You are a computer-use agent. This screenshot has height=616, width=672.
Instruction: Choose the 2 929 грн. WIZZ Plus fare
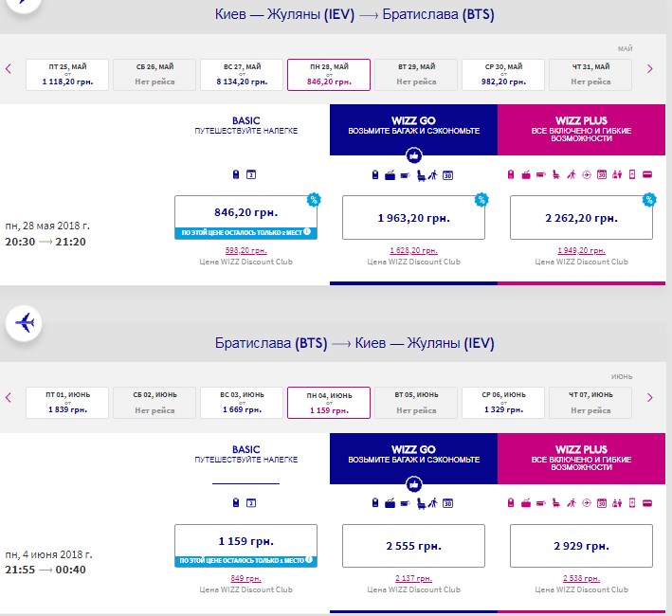tap(581, 547)
